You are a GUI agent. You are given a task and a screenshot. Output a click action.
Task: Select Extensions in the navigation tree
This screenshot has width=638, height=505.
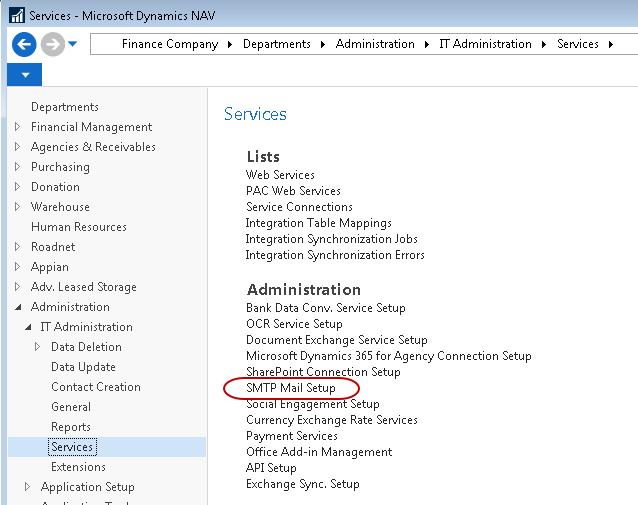(x=78, y=467)
